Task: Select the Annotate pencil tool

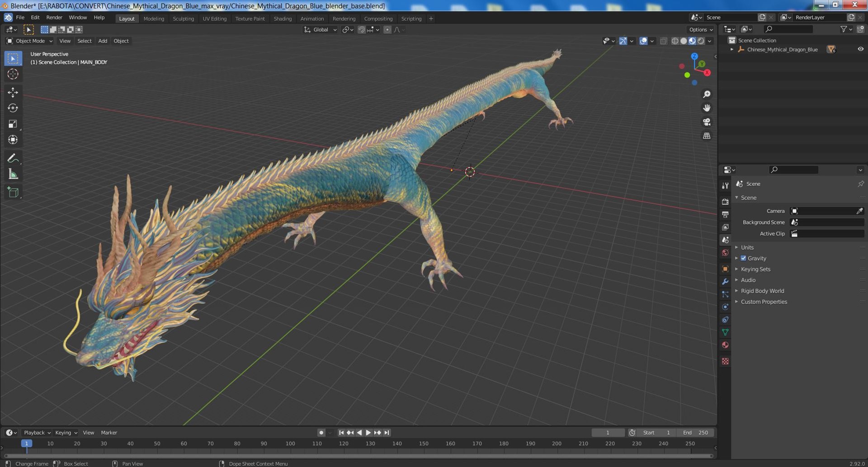Action: pyautogui.click(x=13, y=158)
